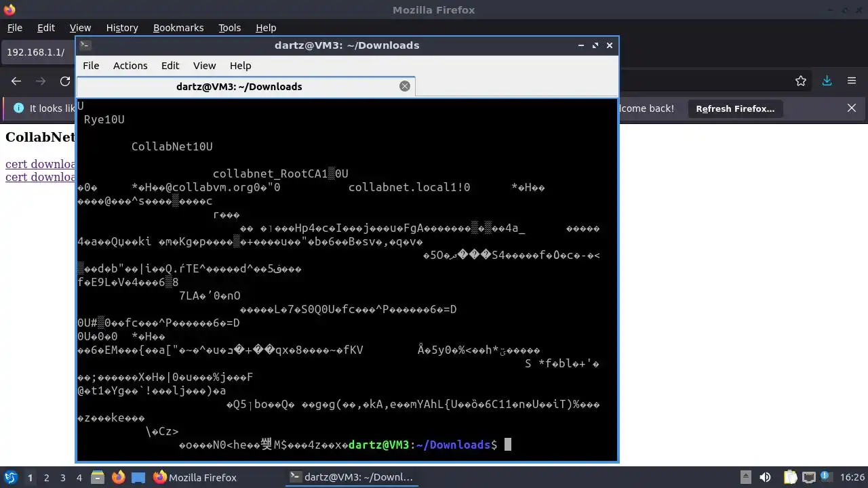Viewport: 868px width, 488px height.
Task: Open Firefox Tools menu
Action: click(x=230, y=28)
